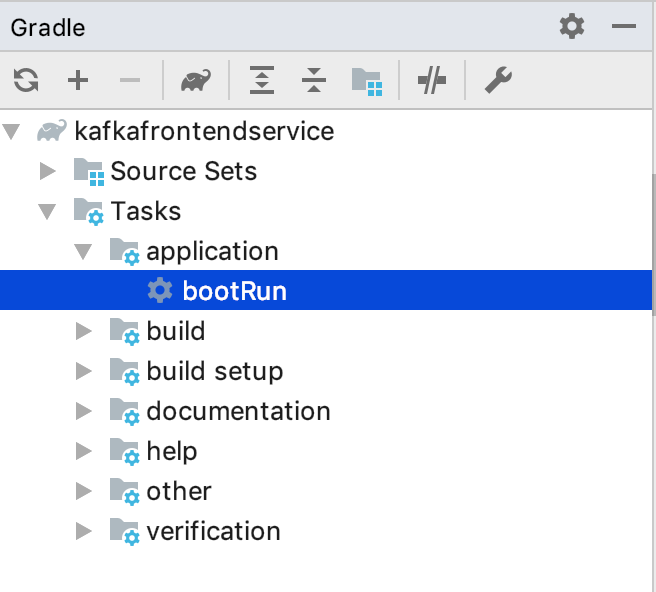
Task: Expand the Source Sets node
Action: tap(47, 171)
